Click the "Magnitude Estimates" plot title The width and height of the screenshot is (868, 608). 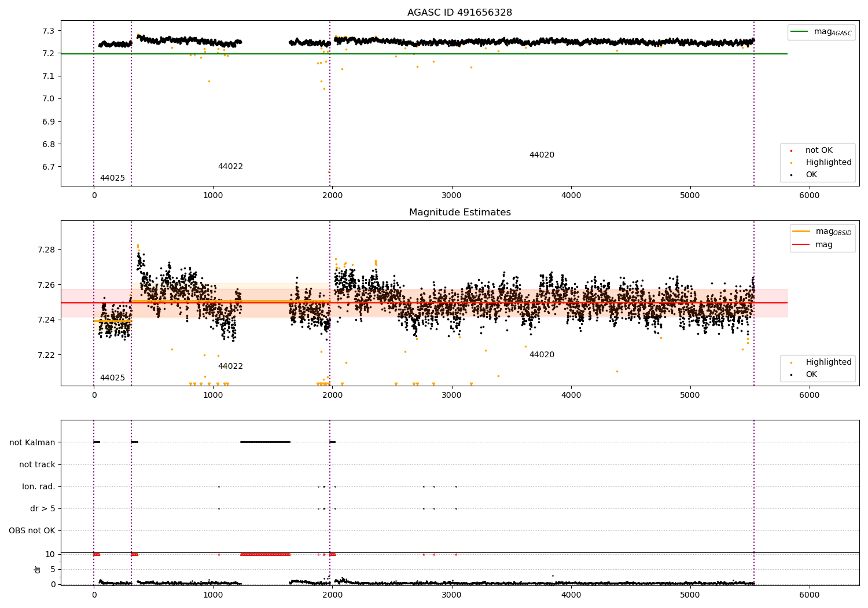click(x=459, y=213)
